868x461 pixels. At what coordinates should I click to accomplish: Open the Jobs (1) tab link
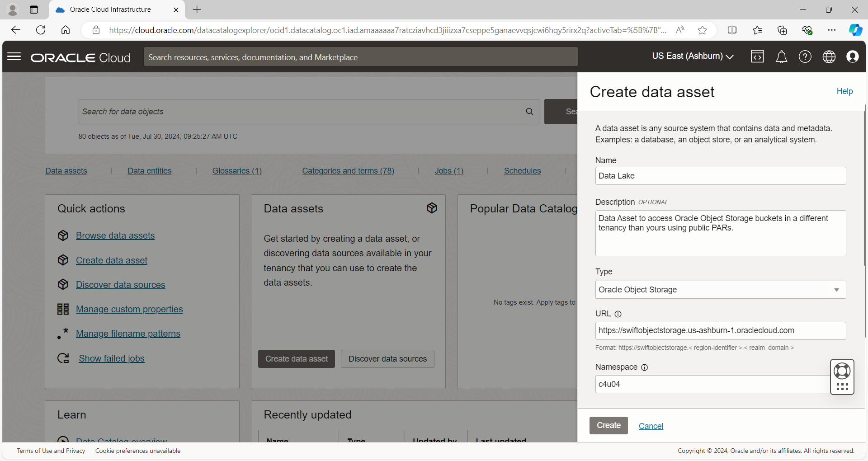click(x=449, y=171)
